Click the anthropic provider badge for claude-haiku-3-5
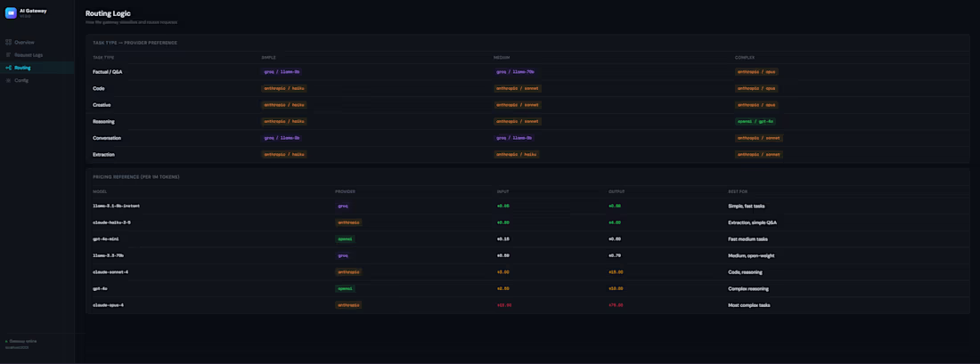980x364 pixels. [348, 222]
